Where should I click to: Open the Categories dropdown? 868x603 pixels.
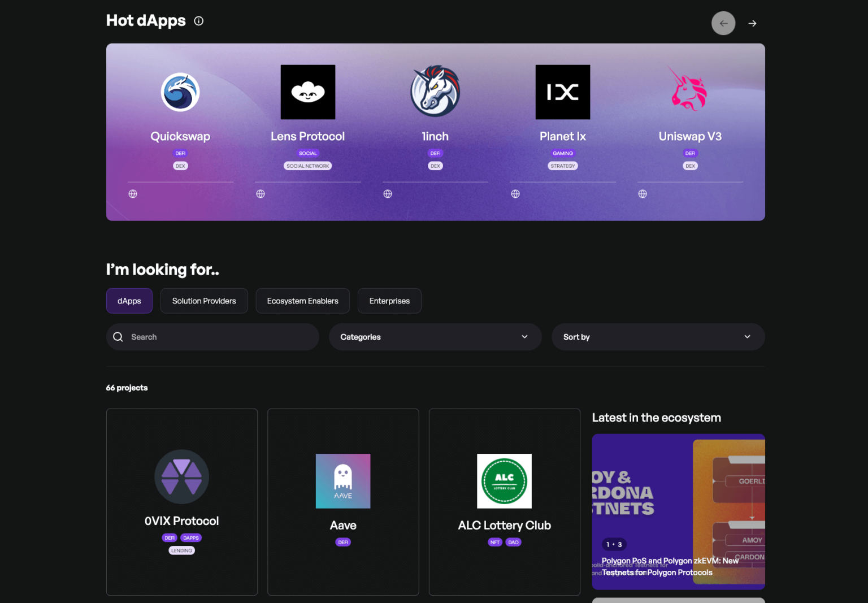[435, 337]
